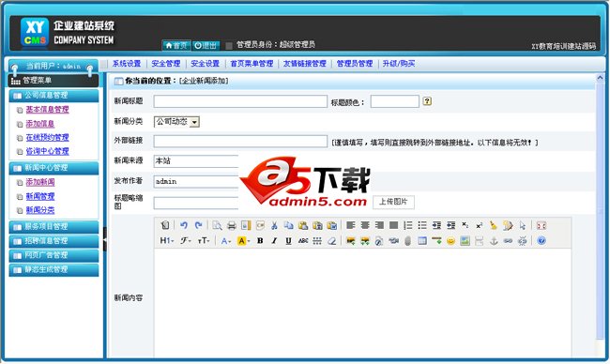Open the text color A dropdown
610x364 pixels.
pyautogui.click(x=225, y=241)
